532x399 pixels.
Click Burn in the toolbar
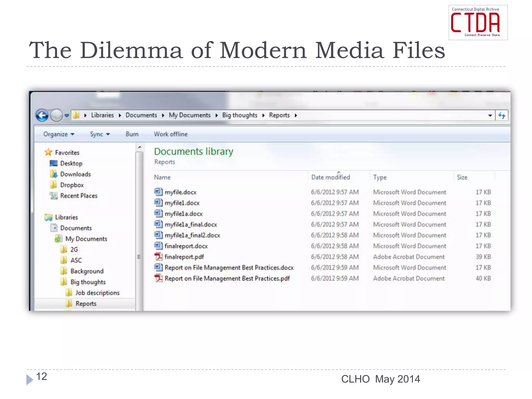[132, 134]
